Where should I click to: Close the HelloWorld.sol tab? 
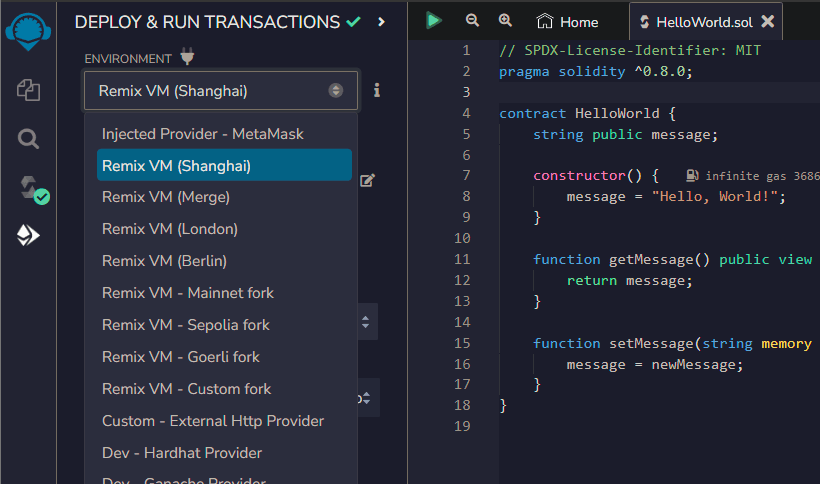click(x=768, y=21)
